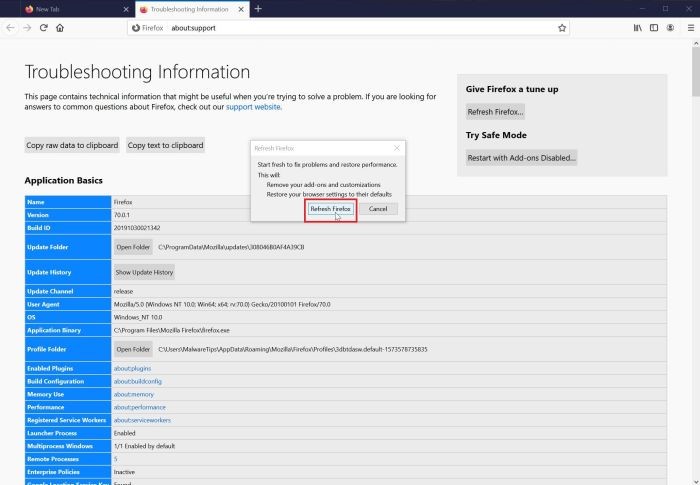Screen dimensions: 700x485
Task: Close the Refresh Firefox dialog with X
Action: coord(397,148)
